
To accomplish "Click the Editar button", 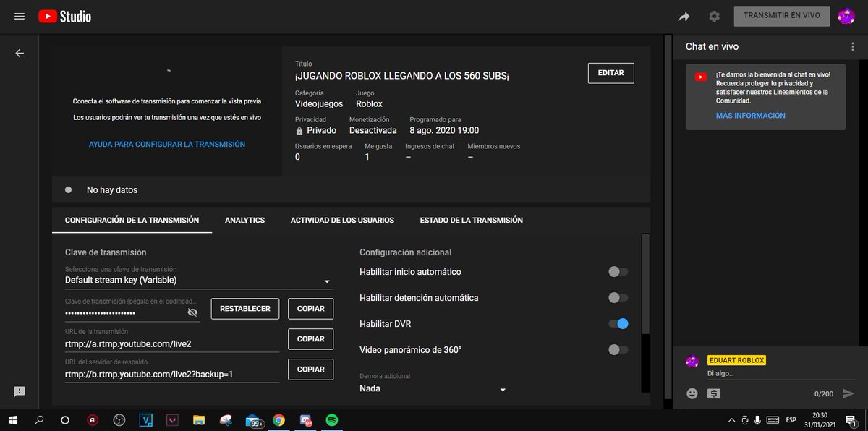I will tap(610, 73).
